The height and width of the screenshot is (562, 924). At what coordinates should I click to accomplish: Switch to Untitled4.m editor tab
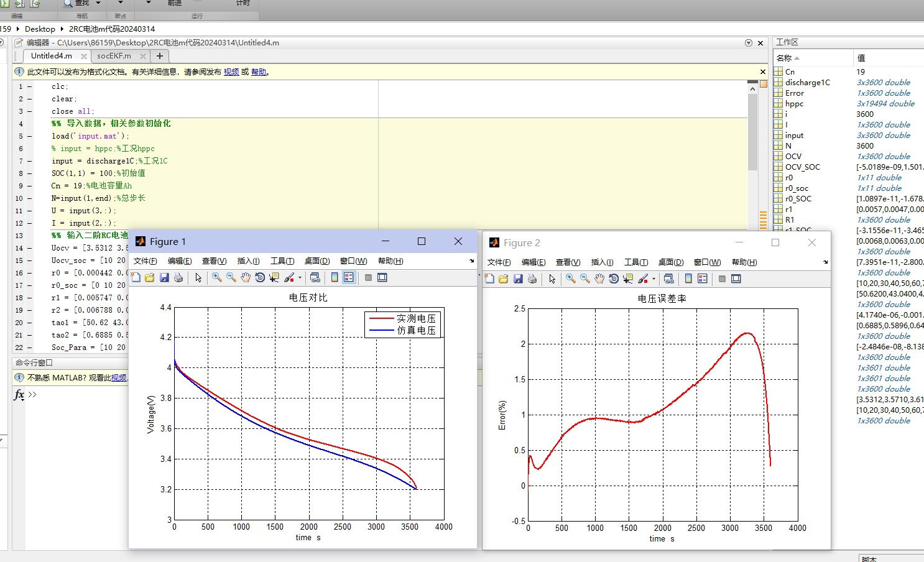click(52, 56)
